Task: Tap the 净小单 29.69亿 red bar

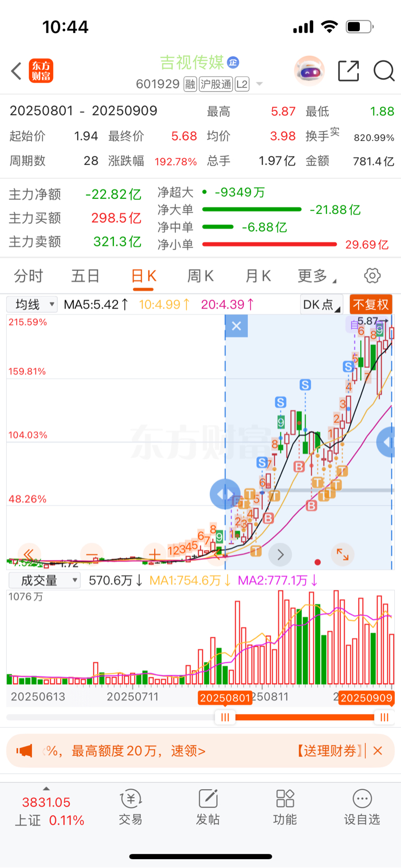Action: click(x=269, y=244)
